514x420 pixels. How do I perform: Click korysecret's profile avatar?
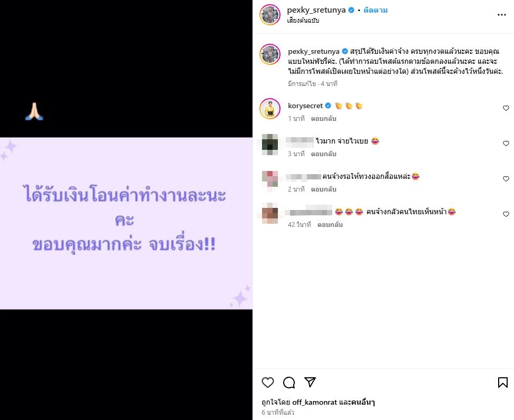tap(270, 109)
